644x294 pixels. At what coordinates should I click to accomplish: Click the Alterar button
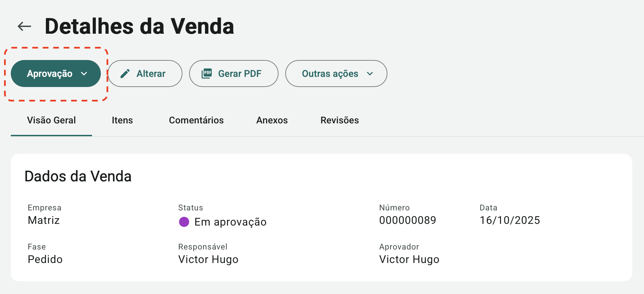[145, 73]
